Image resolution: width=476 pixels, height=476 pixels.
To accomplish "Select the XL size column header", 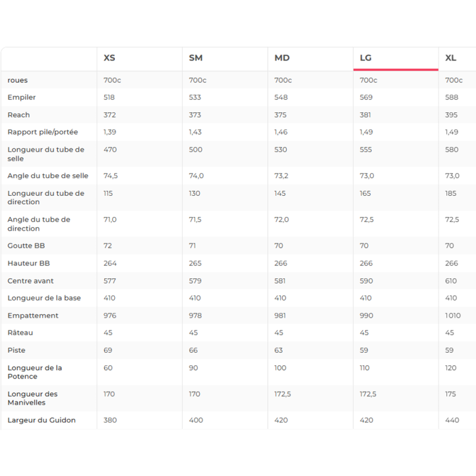I will point(451,58).
